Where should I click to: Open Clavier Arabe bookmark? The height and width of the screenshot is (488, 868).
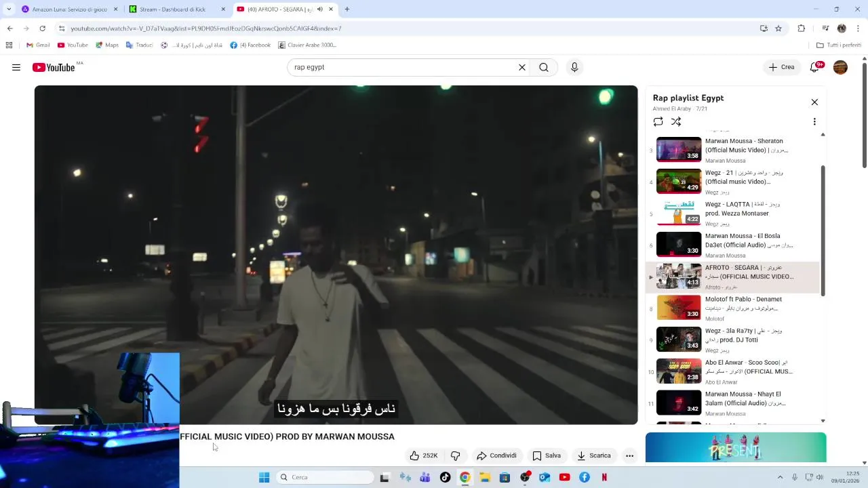[x=307, y=45]
